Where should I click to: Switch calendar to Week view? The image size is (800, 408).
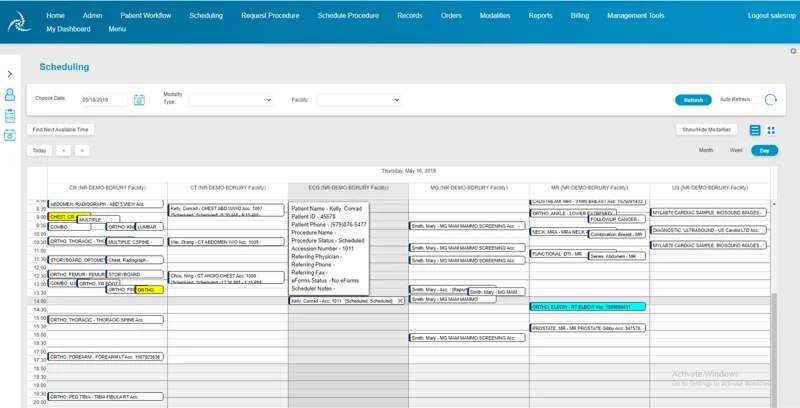pyautogui.click(x=736, y=150)
